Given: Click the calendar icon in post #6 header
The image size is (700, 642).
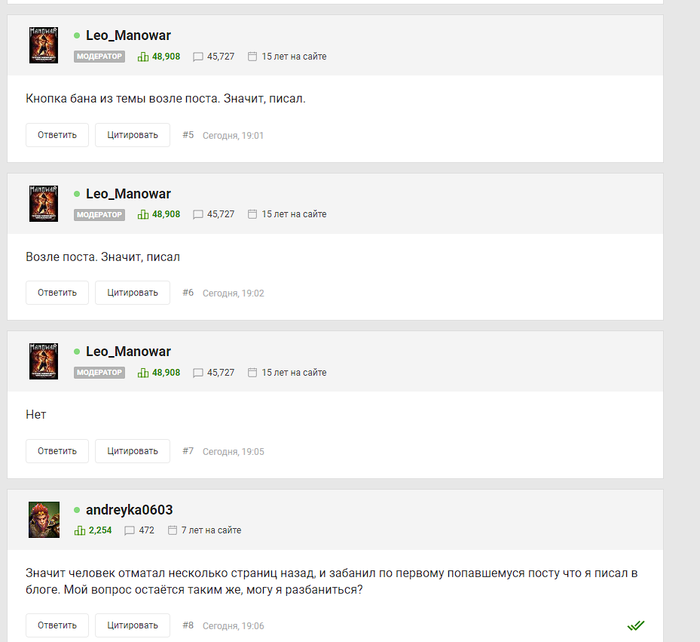Looking at the screenshot, I should [x=252, y=214].
